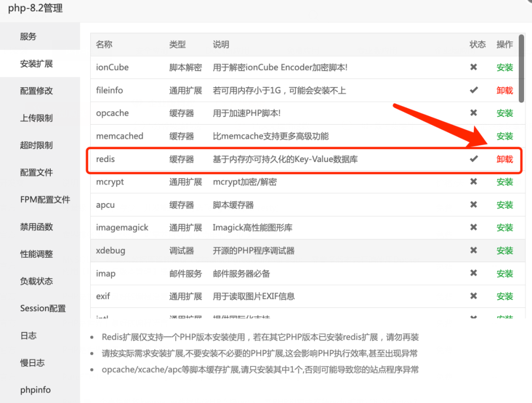Click the imagemagick X status icon
Image resolution: width=532 pixels, height=403 pixels.
[473, 228]
